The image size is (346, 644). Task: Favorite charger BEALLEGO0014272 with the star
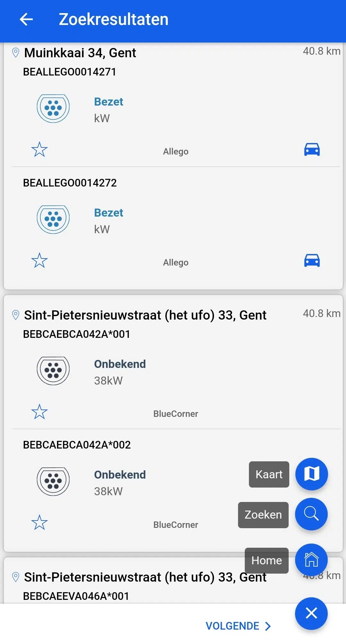[39, 260]
